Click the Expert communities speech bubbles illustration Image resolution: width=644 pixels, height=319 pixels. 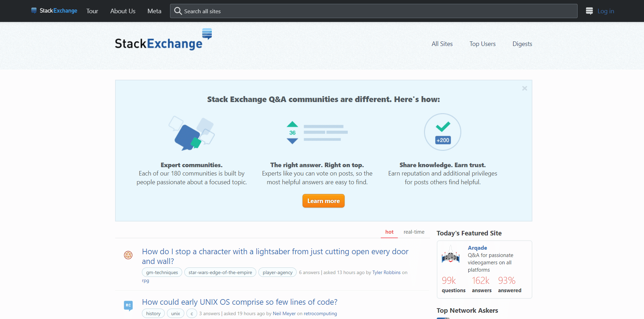(192, 133)
